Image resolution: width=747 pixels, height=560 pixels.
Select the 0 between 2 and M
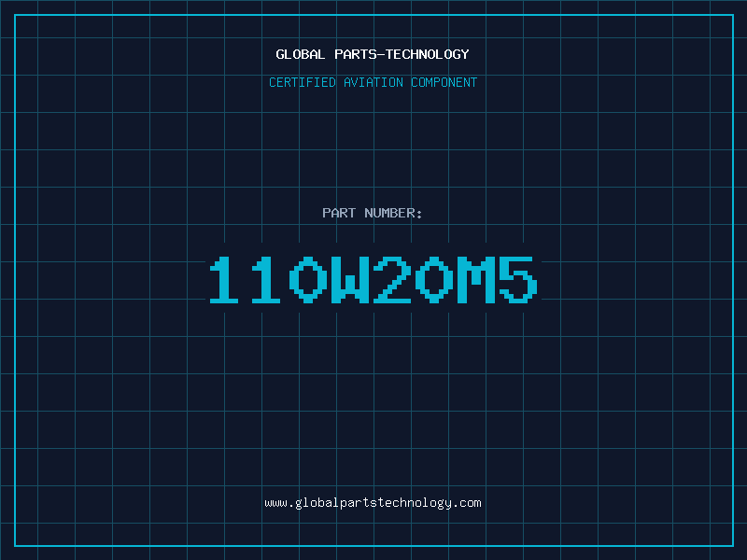(x=434, y=279)
